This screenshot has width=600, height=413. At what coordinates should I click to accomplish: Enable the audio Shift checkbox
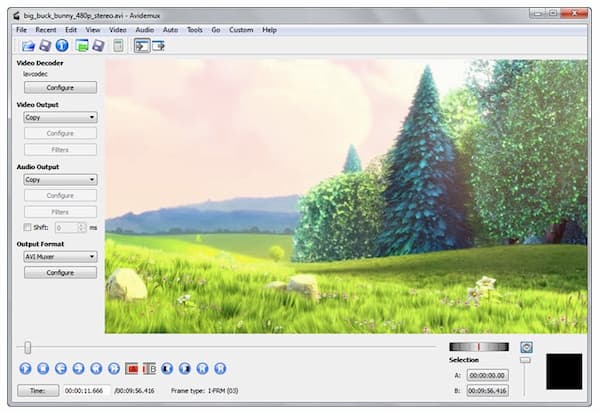click(x=27, y=227)
